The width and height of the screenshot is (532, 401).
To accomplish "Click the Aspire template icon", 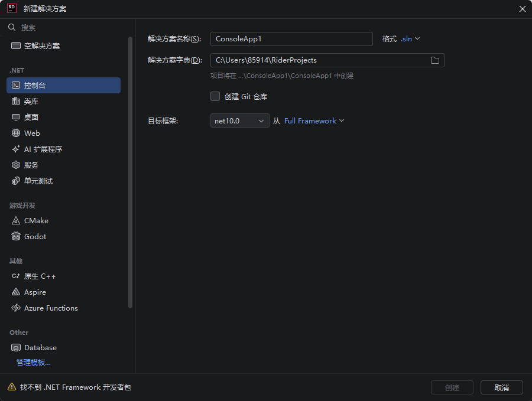I will (15, 292).
